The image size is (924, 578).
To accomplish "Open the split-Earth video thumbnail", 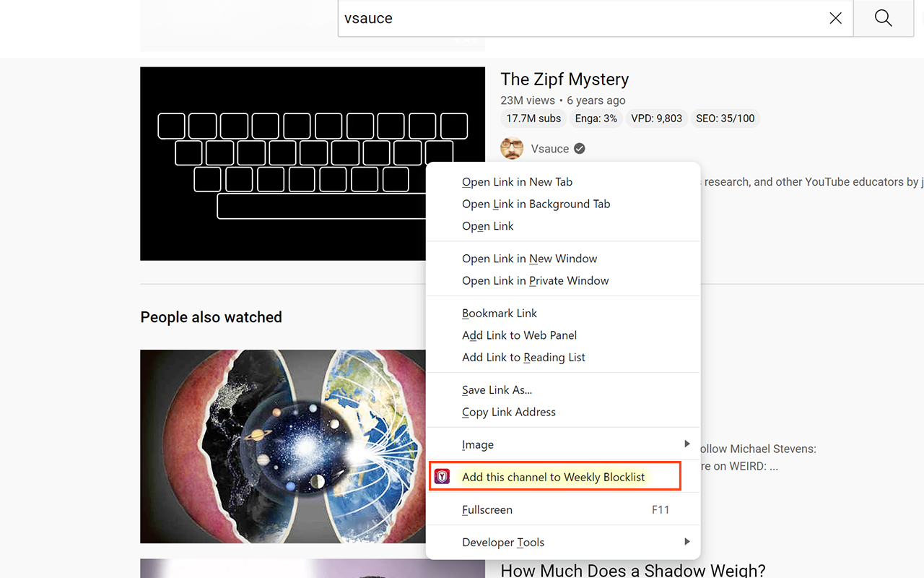I will (283, 447).
